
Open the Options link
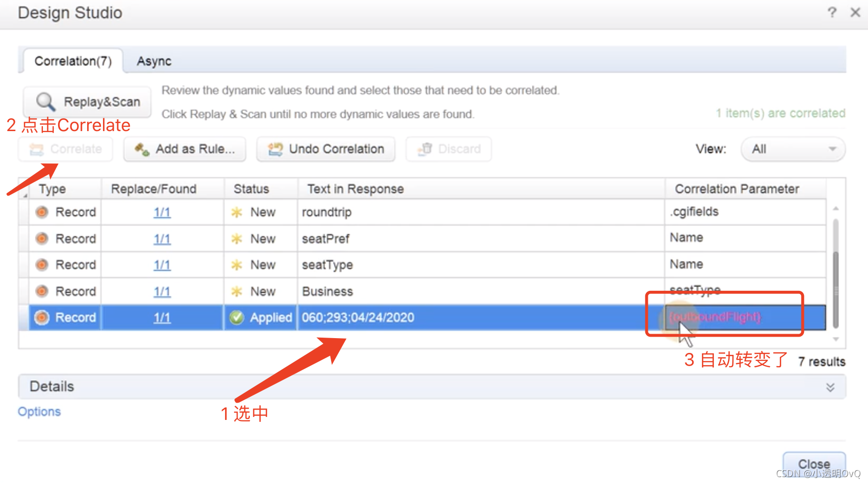pos(39,412)
